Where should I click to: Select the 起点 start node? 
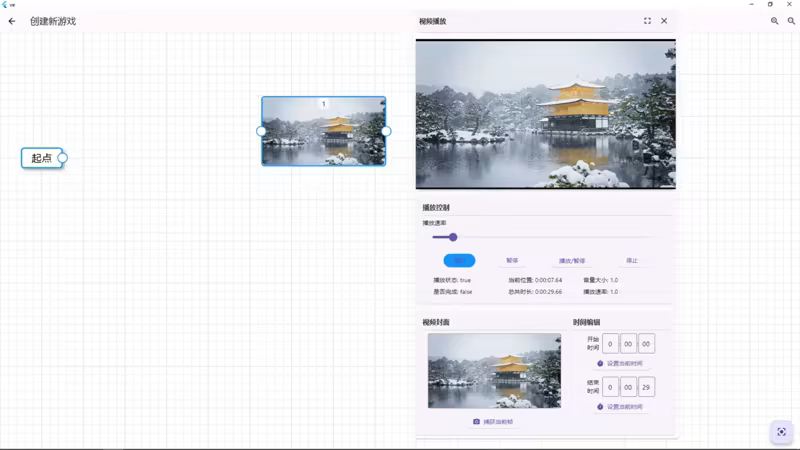[x=41, y=158]
